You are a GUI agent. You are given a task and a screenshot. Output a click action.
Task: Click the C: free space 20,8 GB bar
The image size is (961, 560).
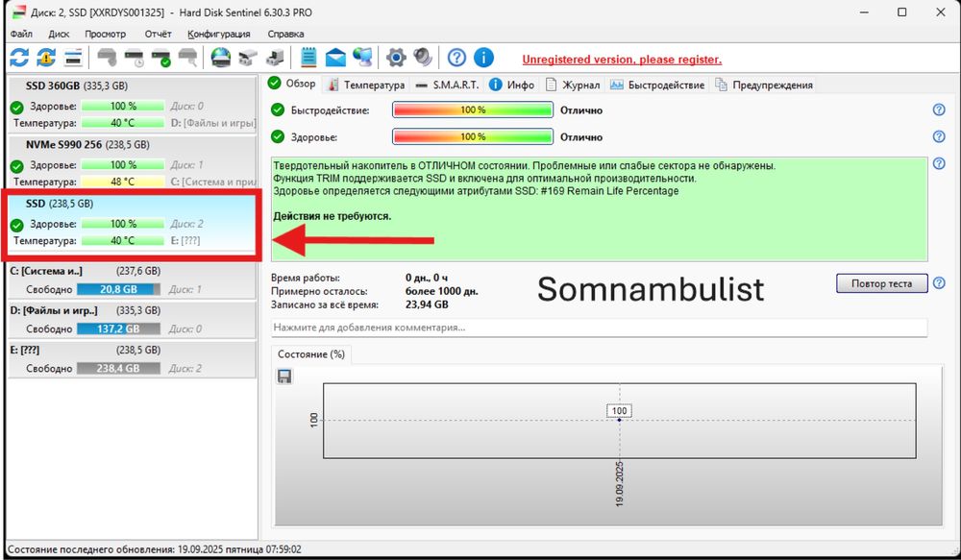click(x=118, y=289)
